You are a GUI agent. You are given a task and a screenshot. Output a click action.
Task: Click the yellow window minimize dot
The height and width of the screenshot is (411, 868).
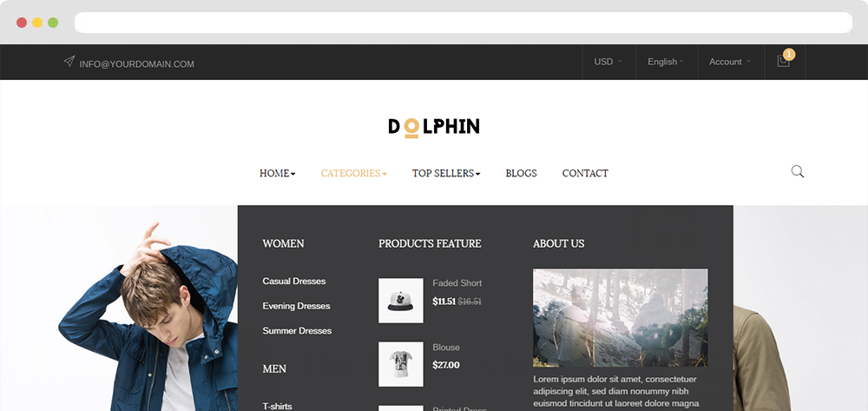pyautogui.click(x=37, y=23)
